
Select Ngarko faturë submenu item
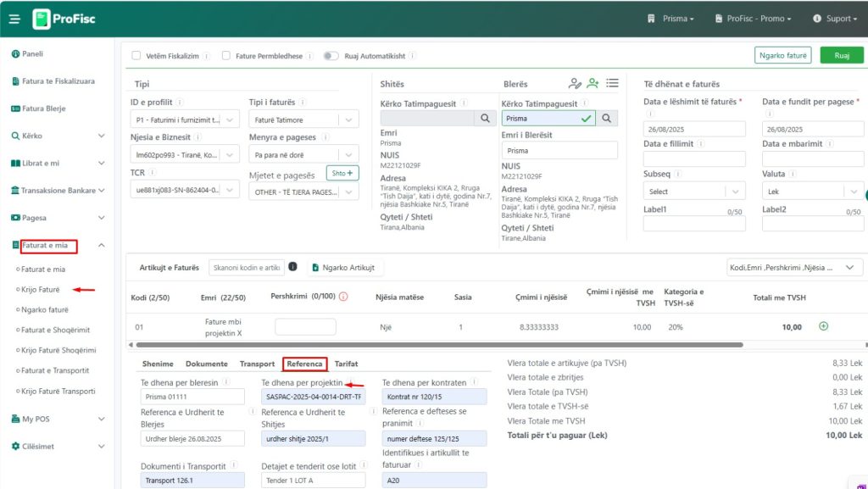(x=44, y=310)
